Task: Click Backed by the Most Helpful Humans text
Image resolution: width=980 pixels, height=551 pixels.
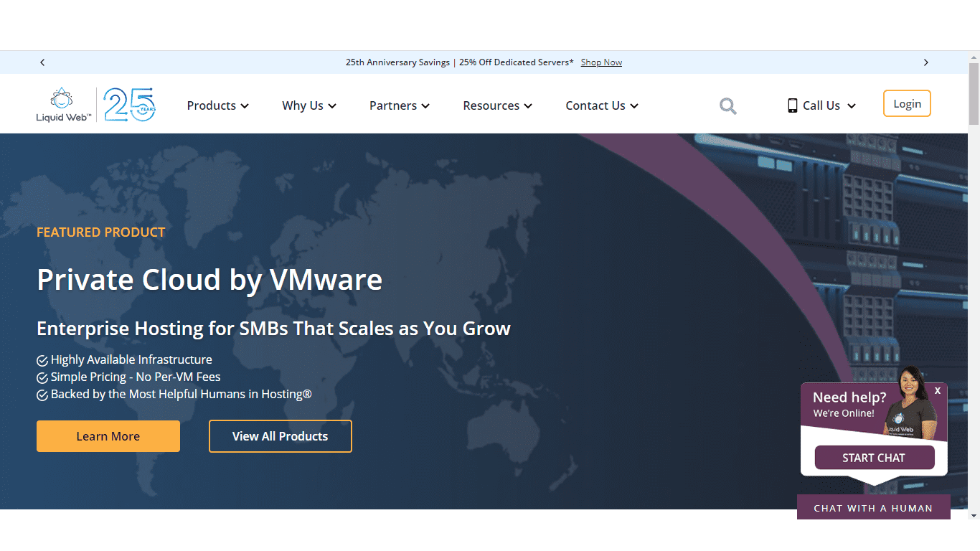Action: (182, 395)
